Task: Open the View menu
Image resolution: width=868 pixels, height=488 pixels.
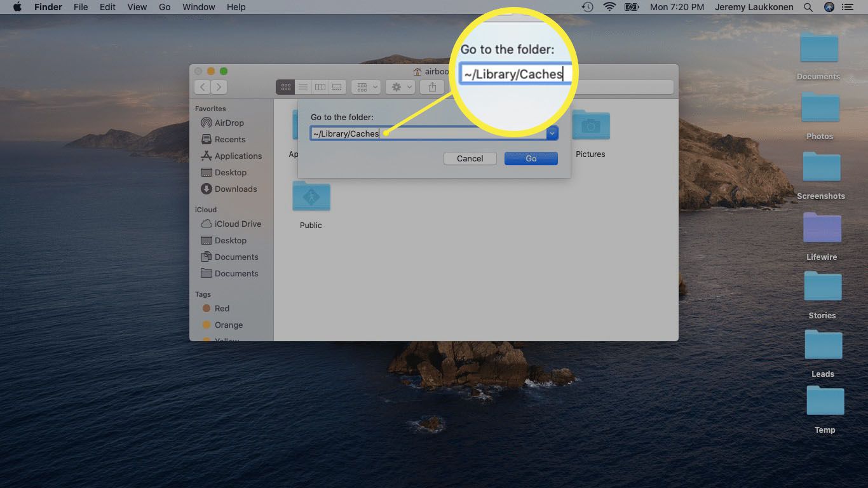Action: click(137, 7)
